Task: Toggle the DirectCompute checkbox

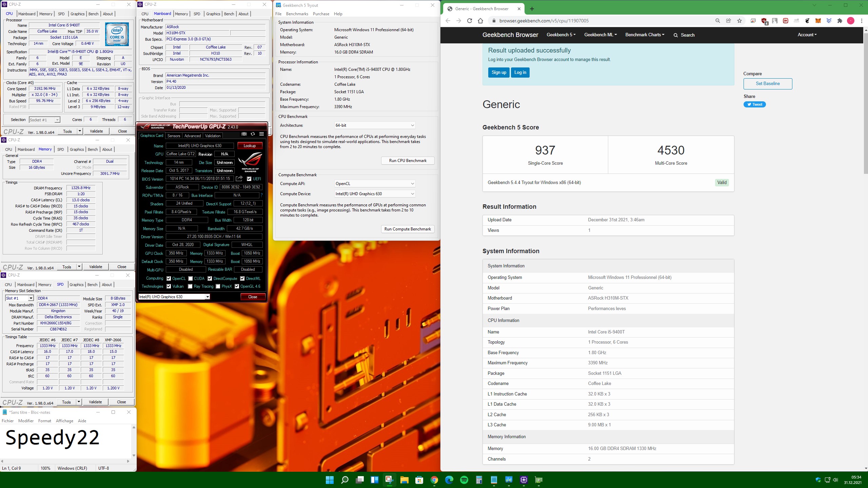Action: pos(210,279)
